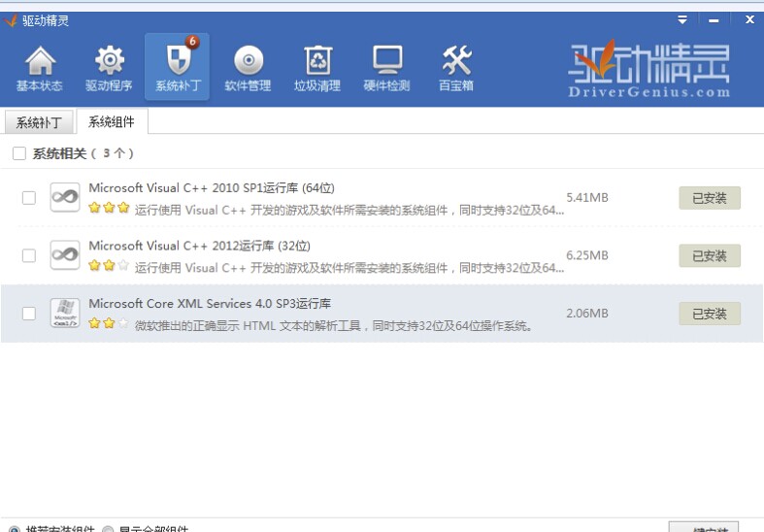Check the Visual C++ 2010 SP1 checkbox
The image size is (764, 532).
pyautogui.click(x=29, y=198)
